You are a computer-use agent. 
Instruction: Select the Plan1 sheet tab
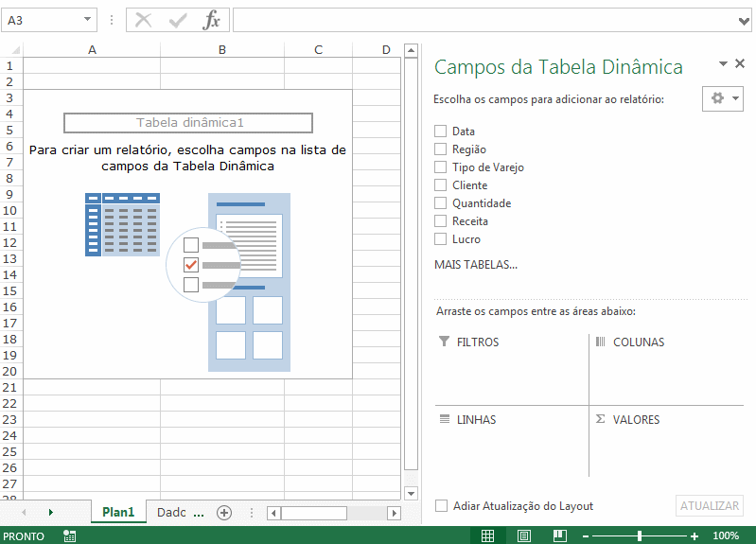pyautogui.click(x=118, y=512)
